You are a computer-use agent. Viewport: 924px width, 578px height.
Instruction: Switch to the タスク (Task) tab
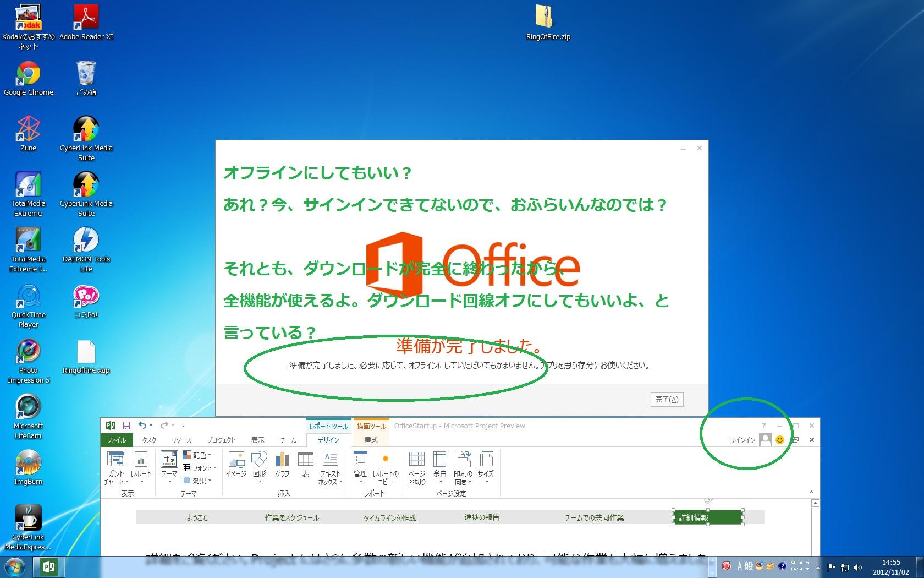tap(149, 440)
